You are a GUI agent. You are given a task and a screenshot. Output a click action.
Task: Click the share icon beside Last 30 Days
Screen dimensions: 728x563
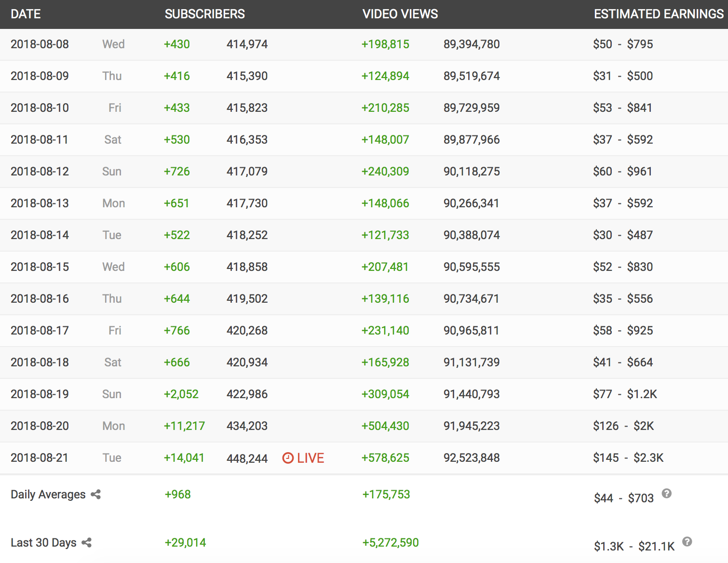coord(87,543)
